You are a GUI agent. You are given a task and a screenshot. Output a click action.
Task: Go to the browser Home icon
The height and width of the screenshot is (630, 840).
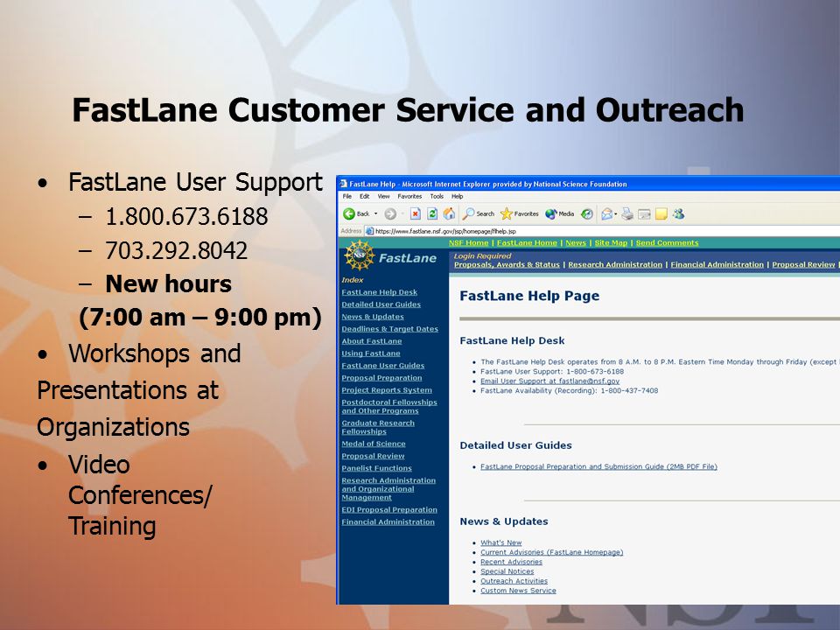pos(449,213)
